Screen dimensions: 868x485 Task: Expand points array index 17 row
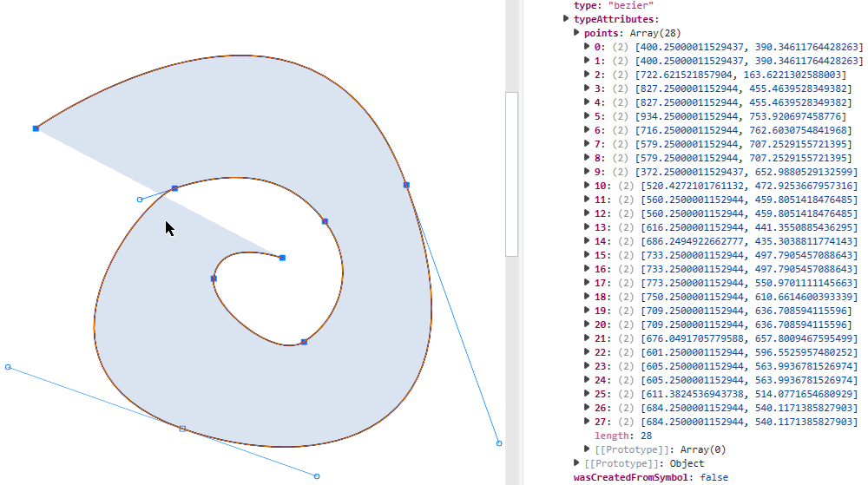[587, 283]
